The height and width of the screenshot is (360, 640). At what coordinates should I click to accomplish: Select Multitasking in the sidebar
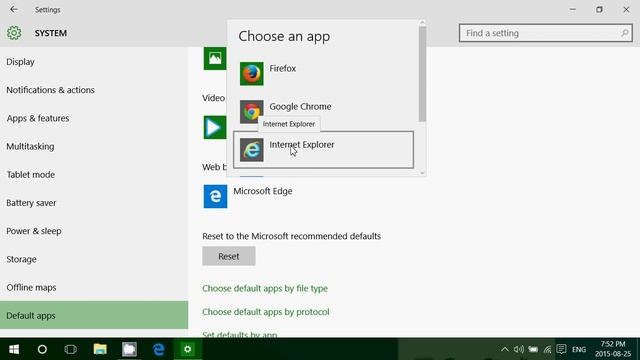coord(94,146)
